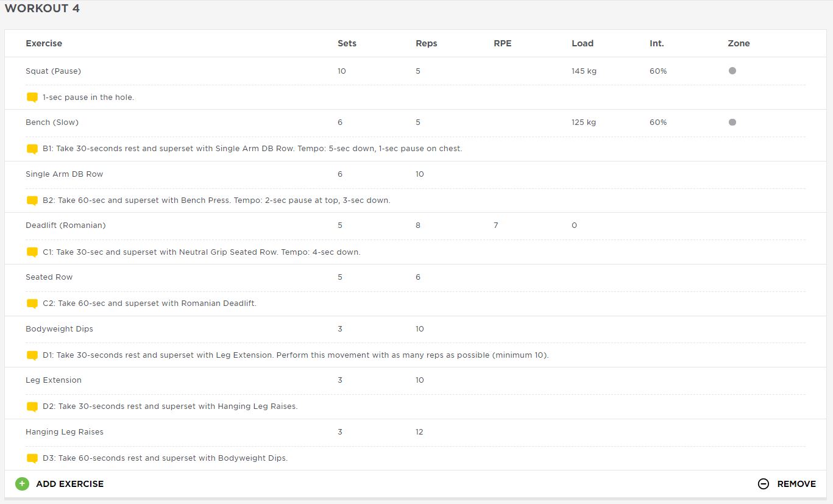Click the gray zone dot for Squat (Pause)
The height and width of the screenshot is (504, 833).
tap(732, 71)
